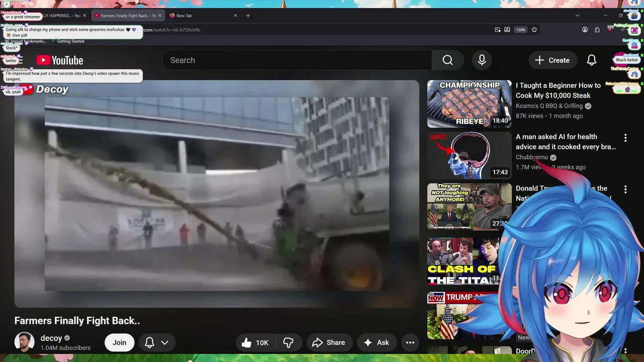
Task: Open 'A man asked AI for health advice' title
Action: click(x=566, y=142)
